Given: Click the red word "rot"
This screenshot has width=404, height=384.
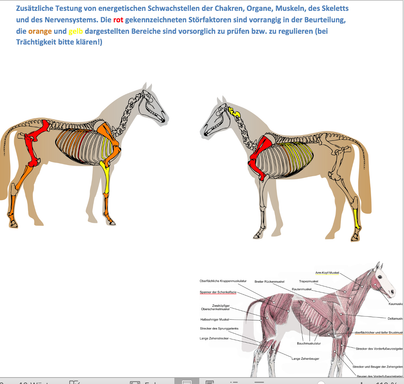Looking at the screenshot, I should point(118,20).
